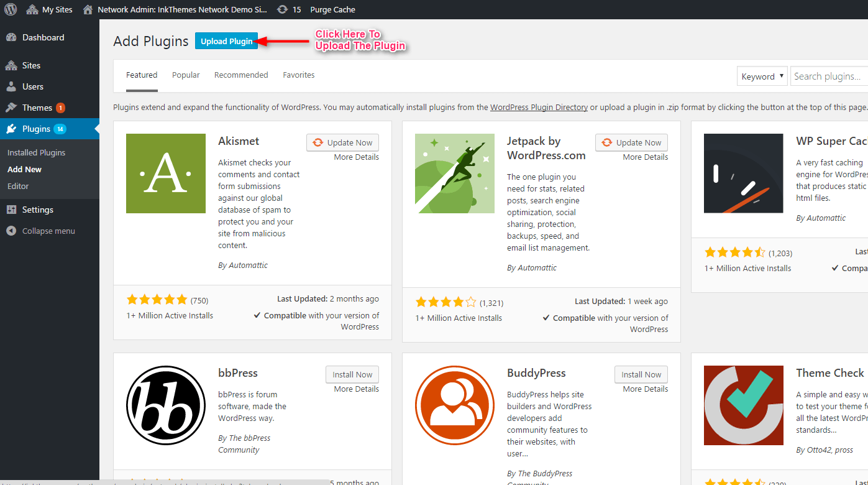Select Add New in Plugins submenu
868x485 pixels.
coord(25,169)
